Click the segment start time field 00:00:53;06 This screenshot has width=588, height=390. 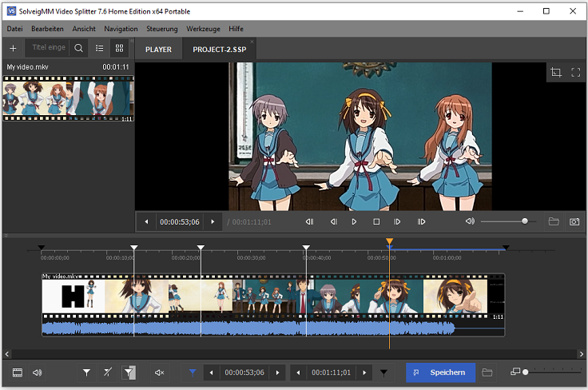[244, 372]
